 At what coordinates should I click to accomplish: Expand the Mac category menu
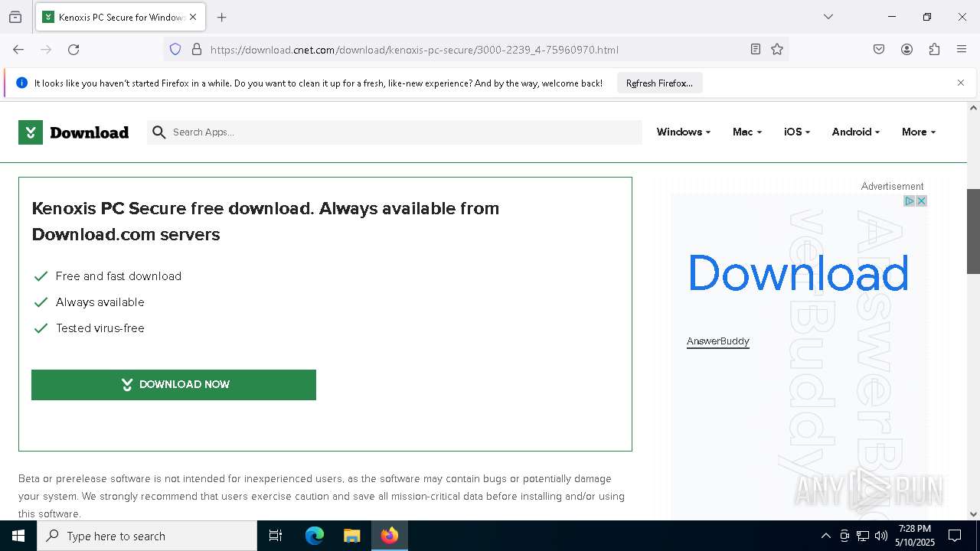tap(747, 132)
